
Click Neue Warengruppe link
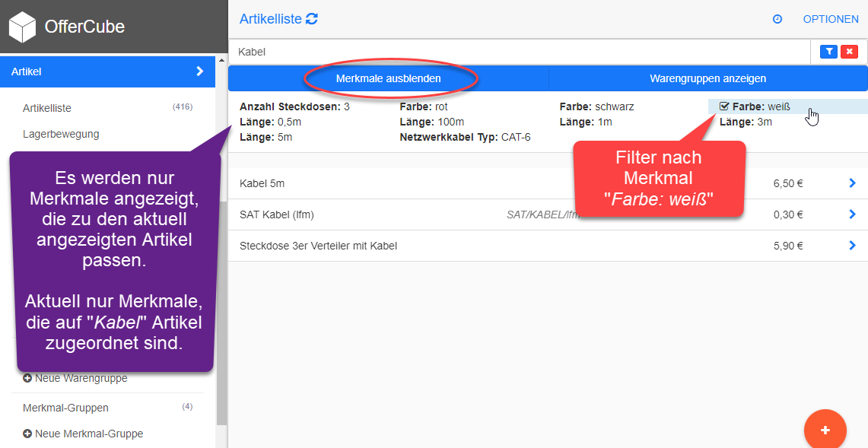(75, 378)
